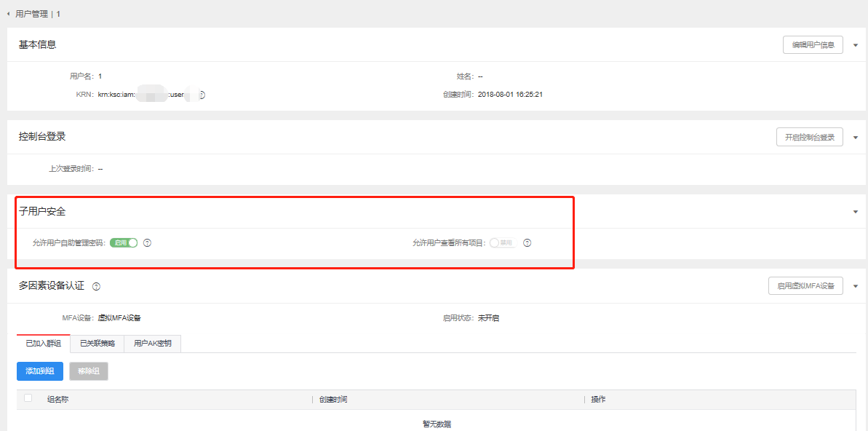Click help icon beside 允许用户自助管理密码
Screen dimensions: 868x431
pyautogui.click(x=147, y=243)
